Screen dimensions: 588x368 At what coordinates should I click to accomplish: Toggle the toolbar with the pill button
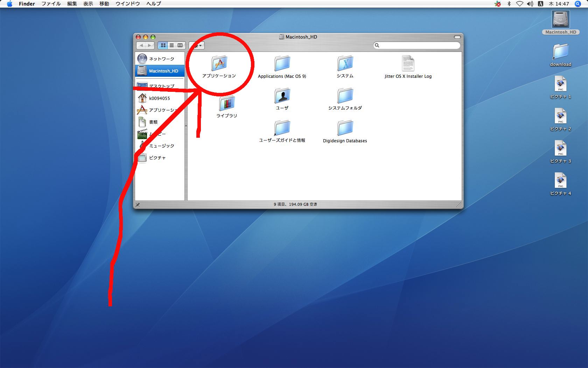point(457,37)
